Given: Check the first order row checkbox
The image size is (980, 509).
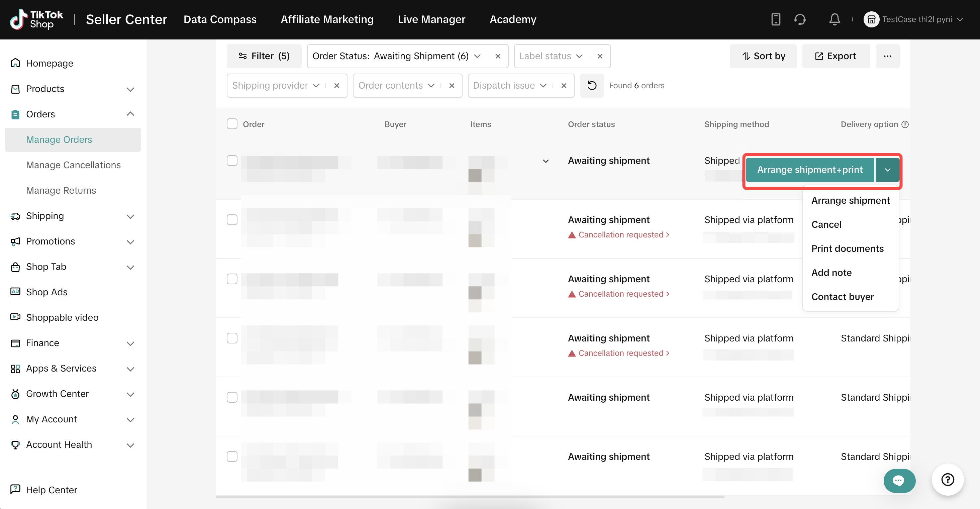Looking at the screenshot, I should tap(232, 161).
